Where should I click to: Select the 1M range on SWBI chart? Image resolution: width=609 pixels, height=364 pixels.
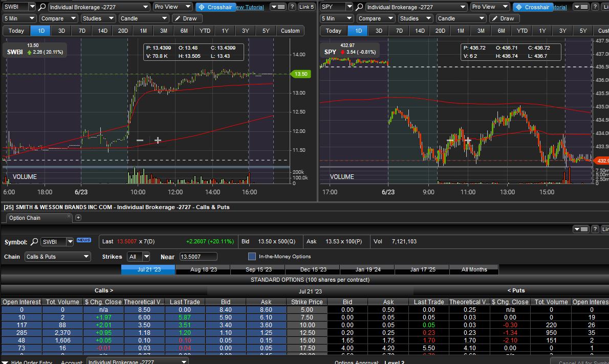tap(143, 31)
